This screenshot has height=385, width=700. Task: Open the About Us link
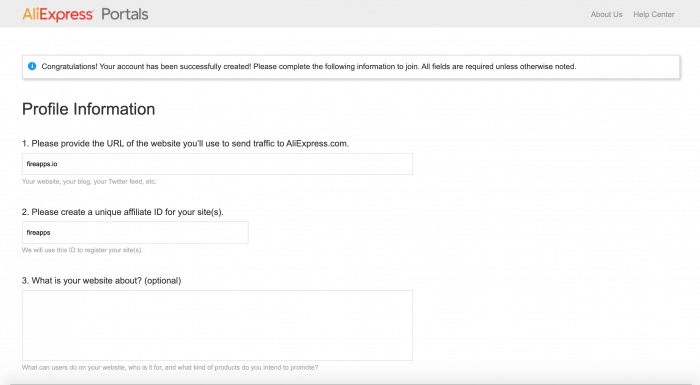point(606,14)
